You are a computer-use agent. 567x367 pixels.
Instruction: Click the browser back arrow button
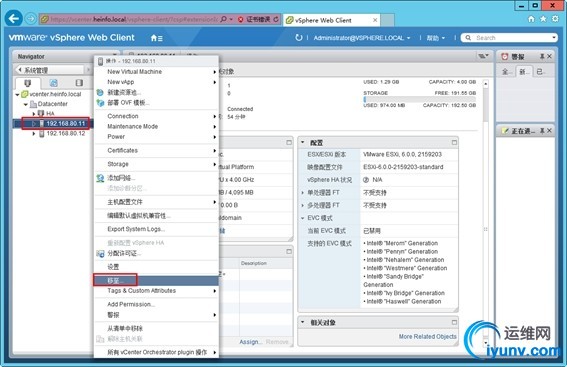[14, 18]
